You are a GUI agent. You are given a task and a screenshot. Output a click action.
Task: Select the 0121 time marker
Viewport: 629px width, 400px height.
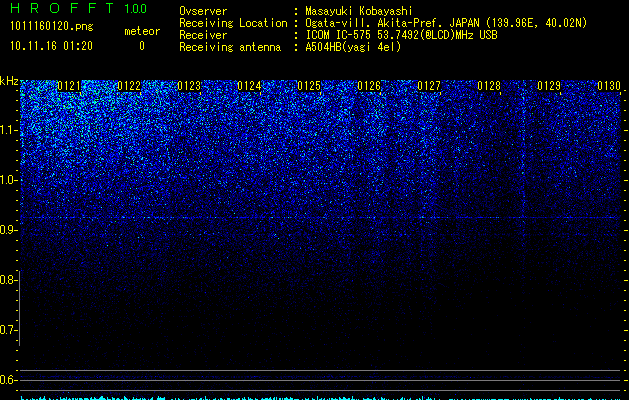[69, 86]
